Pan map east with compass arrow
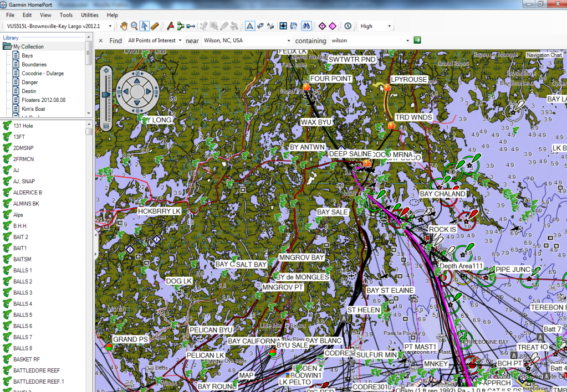This screenshot has height=392, width=567. point(148,92)
